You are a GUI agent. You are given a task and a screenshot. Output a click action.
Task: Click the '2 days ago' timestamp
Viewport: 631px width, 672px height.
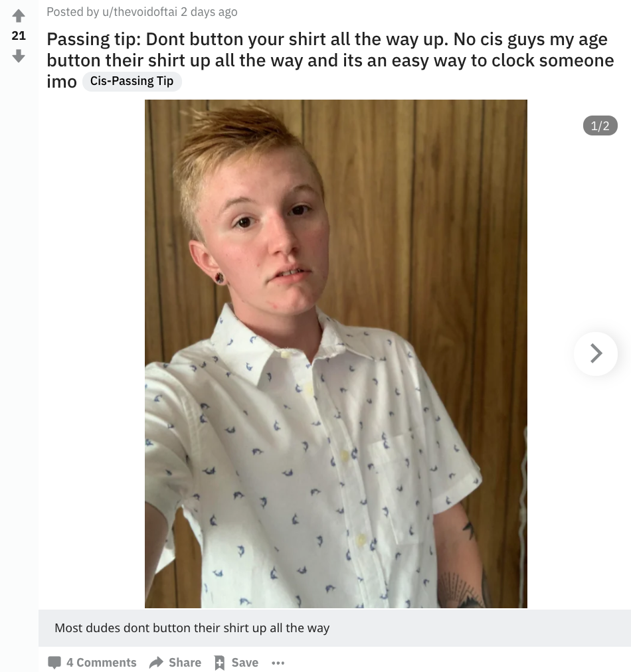click(x=209, y=11)
